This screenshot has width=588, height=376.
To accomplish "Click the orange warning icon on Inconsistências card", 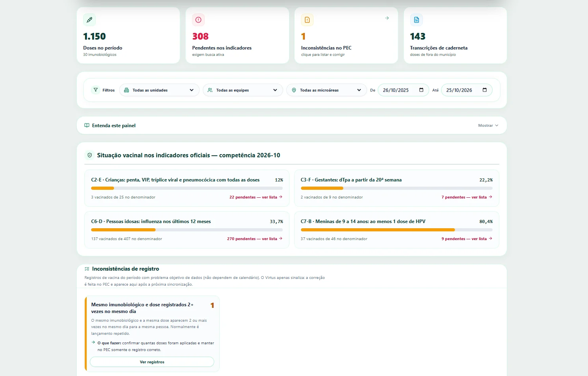I will tap(307, 20).
